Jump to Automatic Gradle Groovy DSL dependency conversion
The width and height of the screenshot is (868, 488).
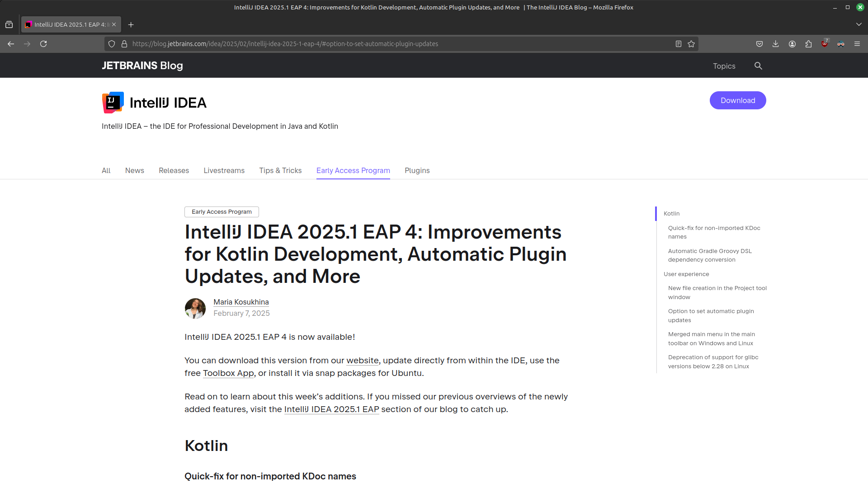click(710, 255)
